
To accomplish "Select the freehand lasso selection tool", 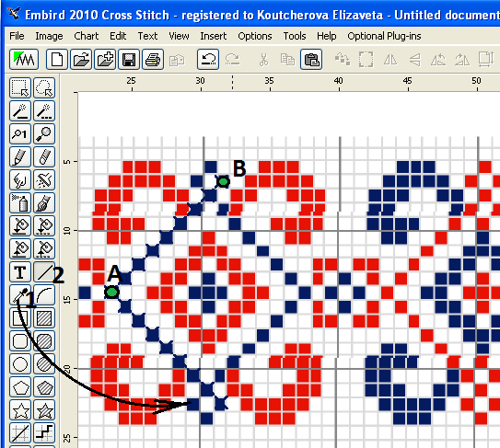I will pos(44,87).
